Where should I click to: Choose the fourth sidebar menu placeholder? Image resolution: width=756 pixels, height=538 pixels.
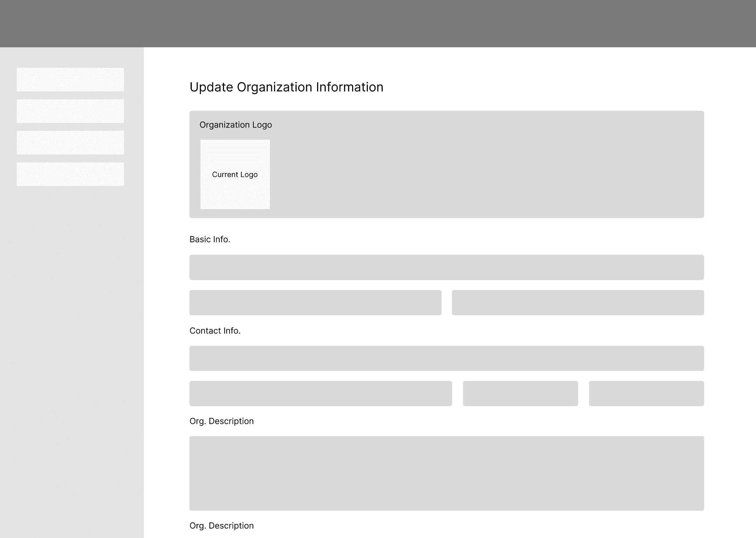tap(70, 174)
